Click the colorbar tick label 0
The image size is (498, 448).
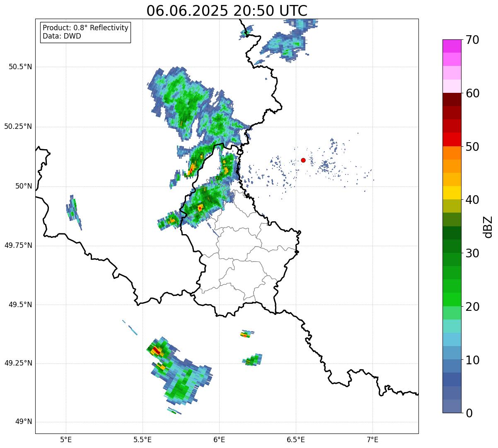pos(469,413)
